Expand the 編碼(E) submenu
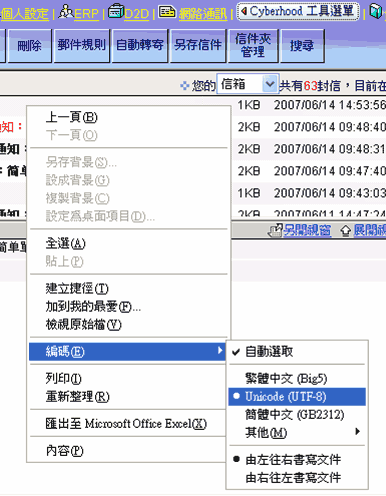The width and height of the screenshot is (386, 496). pyautogui.click(x=127, y=351)
